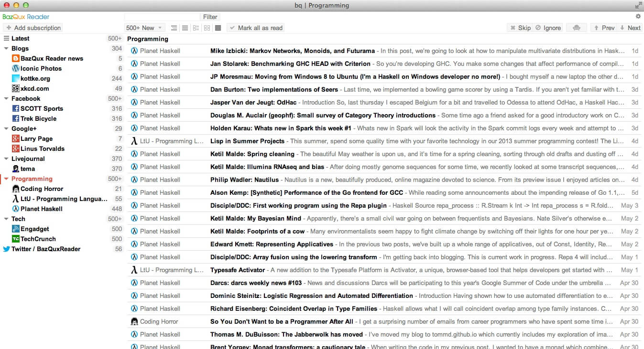644x349 pixels.
Task: Open BazQux Reader news feed via Blogger icon
Action: [x=16, y=59]
